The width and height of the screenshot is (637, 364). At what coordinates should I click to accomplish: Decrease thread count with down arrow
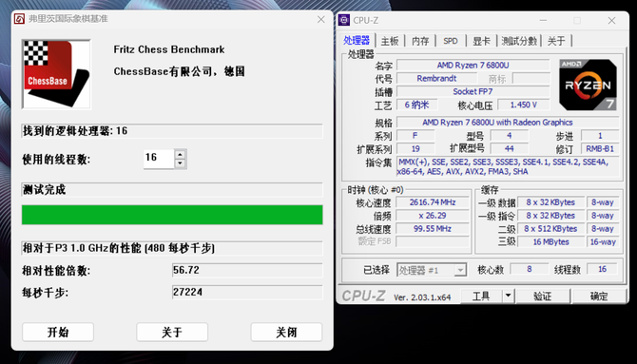coord(180,163)
